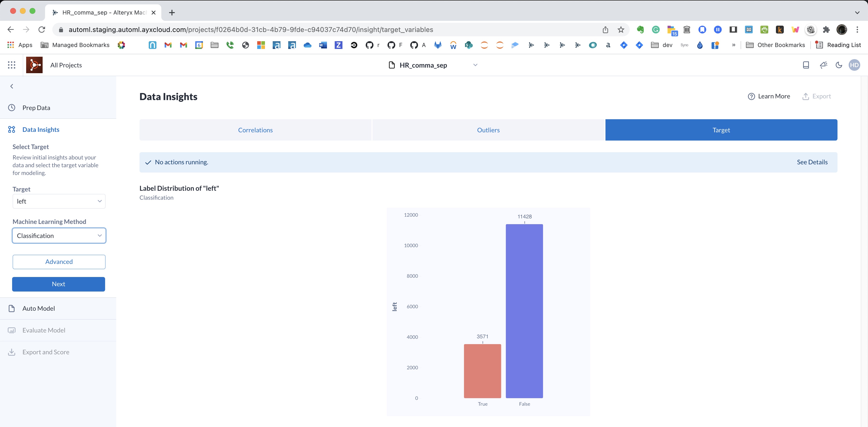Image resolution: width=868 pixels, height=427 pixels.
Task: Open the app grid launcher icon
Action: click(x=11, y=65)
